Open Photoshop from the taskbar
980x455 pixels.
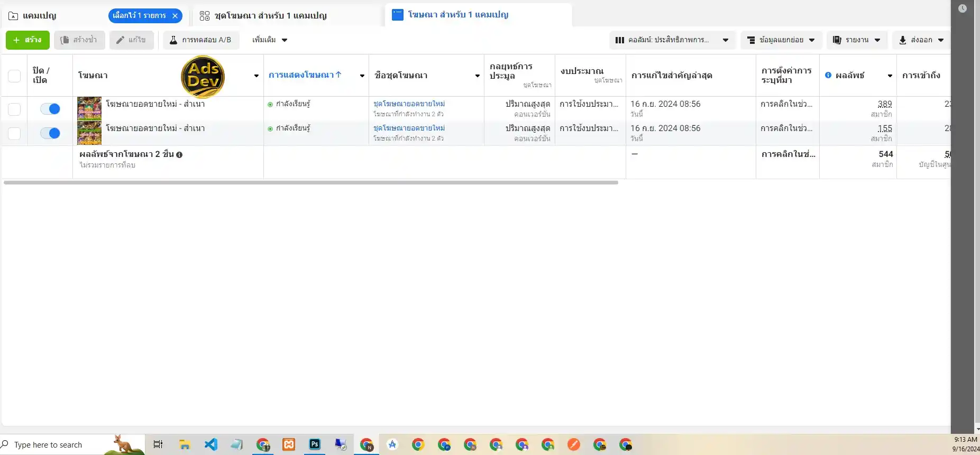315,444
